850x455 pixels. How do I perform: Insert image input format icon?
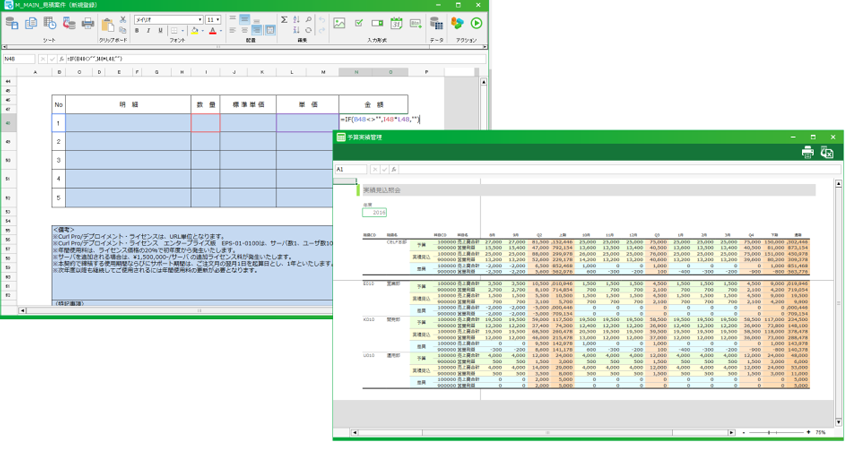click(x=339, y=23)
